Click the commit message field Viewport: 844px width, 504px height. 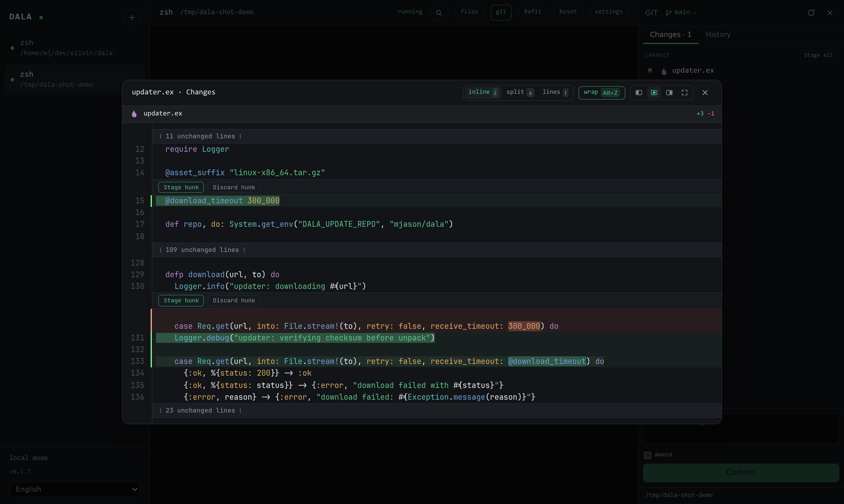tap(741, 429)
